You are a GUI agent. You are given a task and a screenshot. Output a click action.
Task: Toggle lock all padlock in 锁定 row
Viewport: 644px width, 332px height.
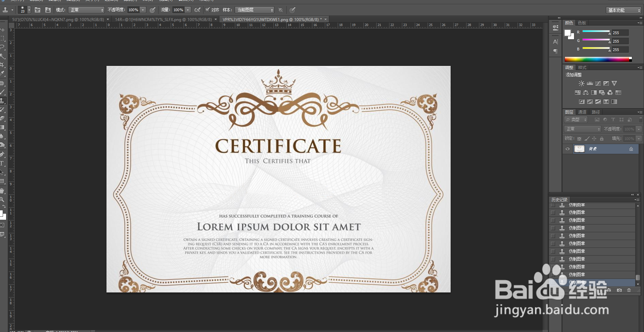602,139
